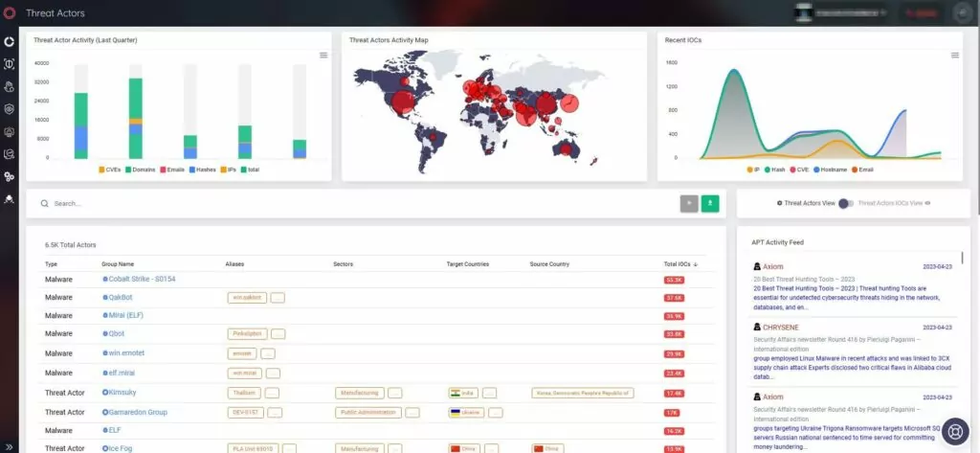This screenshot has width=980, height=453.
Task: Open Recent IOCs chart hamburger menu
Action: point(955,55)
